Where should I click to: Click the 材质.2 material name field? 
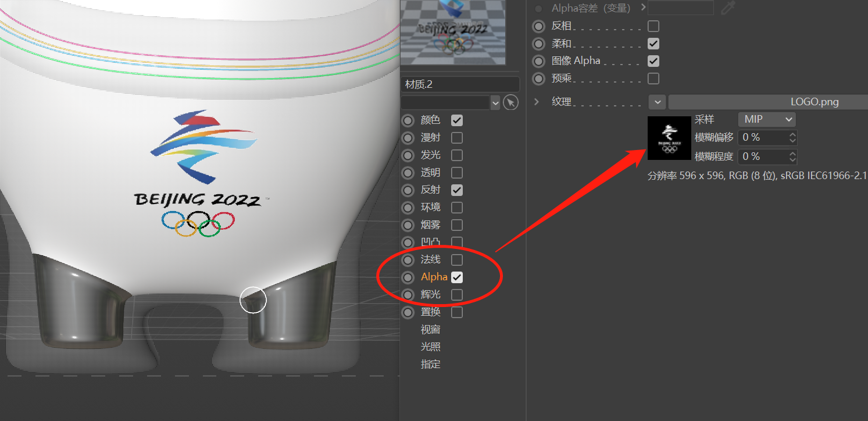pos(460,84)
